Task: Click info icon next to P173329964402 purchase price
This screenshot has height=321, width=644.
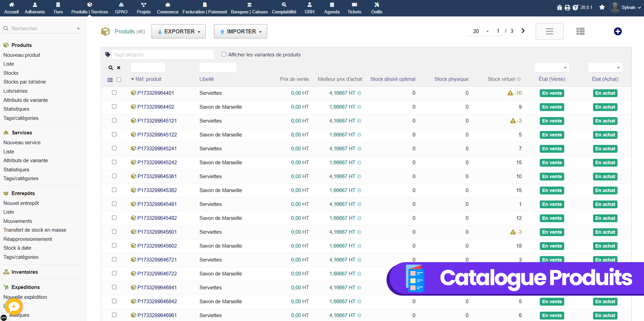Action: pyautogui.click(x=359, y=107)
